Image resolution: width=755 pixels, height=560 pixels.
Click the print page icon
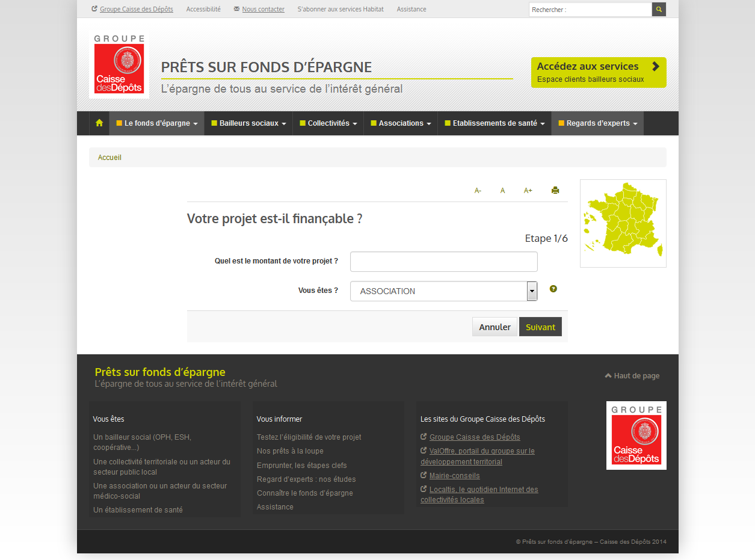point(555,191)
